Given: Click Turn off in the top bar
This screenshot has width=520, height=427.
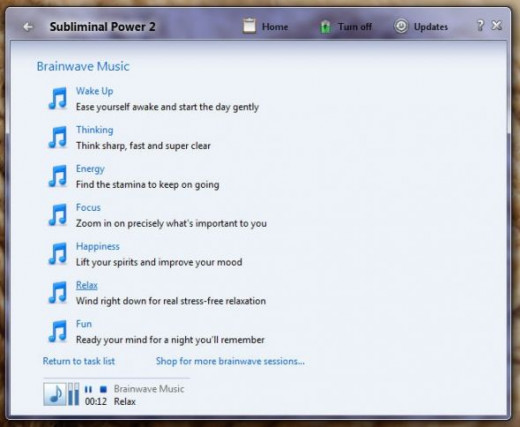Looking at the screenshot, I should 346,26.
